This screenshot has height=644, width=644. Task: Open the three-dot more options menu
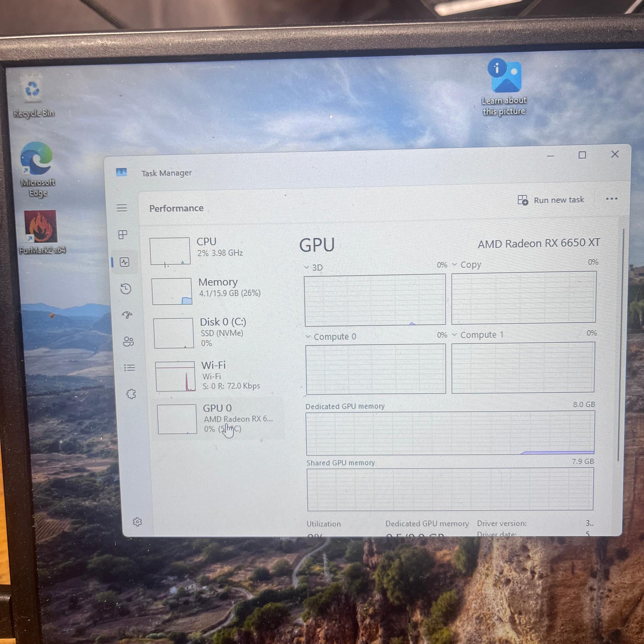point(611,199)
